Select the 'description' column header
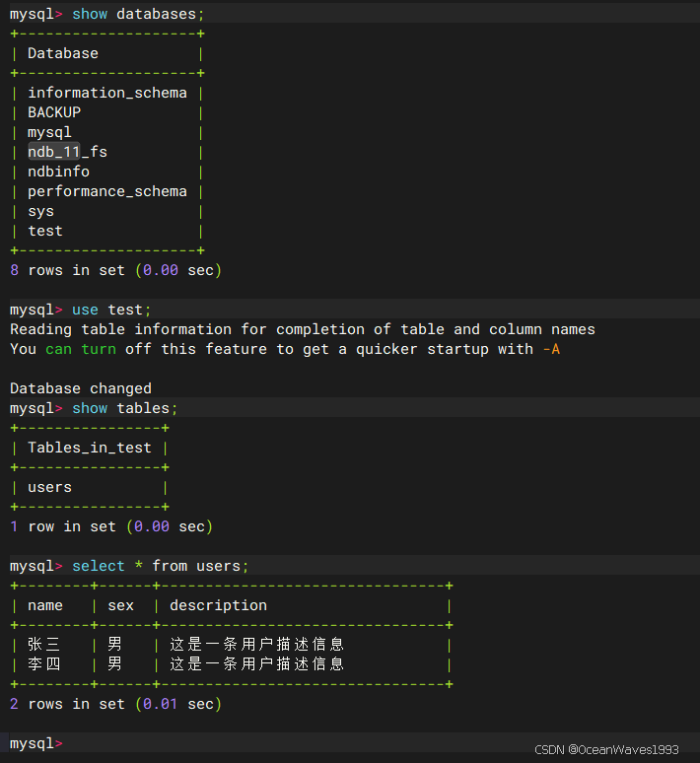The width and height of the screenshot is (700, 763). click(218, 606)
